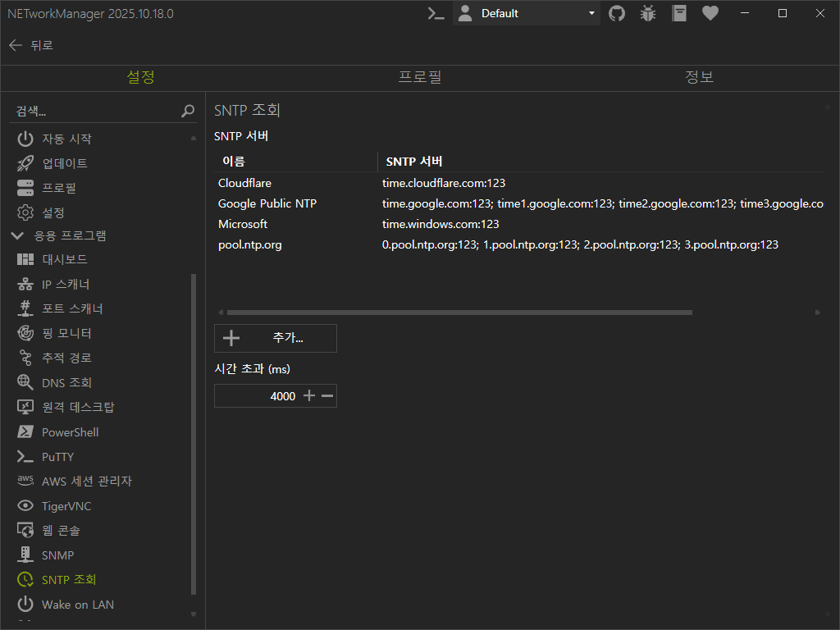Open 핑 모니터 settings icon
The image size is (840, 630).
pos(25,333)
